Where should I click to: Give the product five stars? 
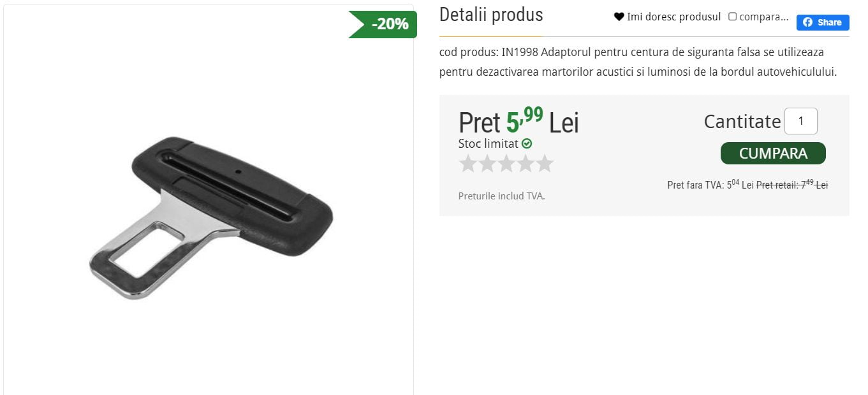tap(545, 164)
